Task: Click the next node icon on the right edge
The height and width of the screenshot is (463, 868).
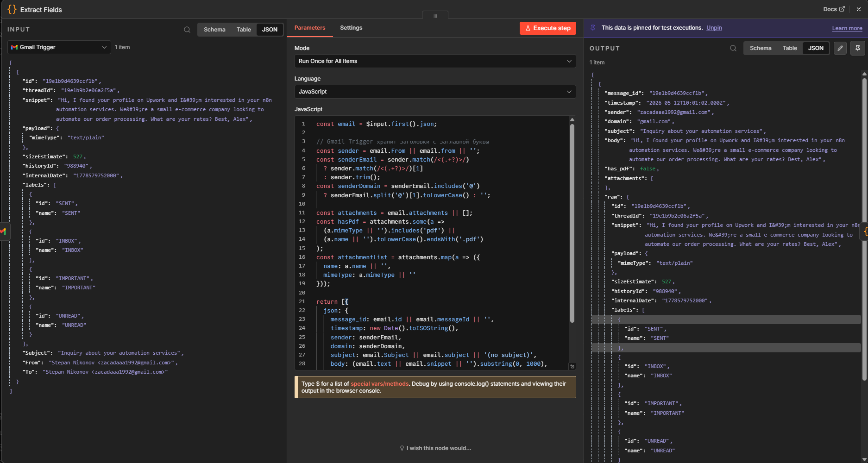Action: pos(865,231)
